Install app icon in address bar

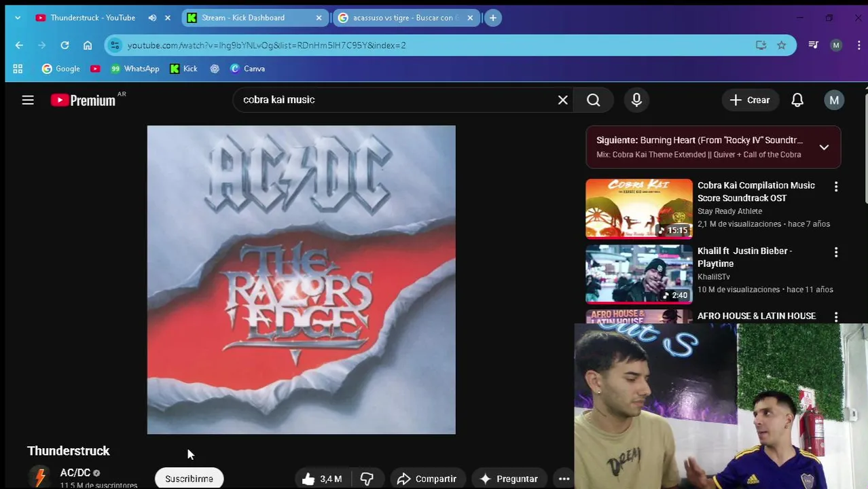[x=761, y=45]
